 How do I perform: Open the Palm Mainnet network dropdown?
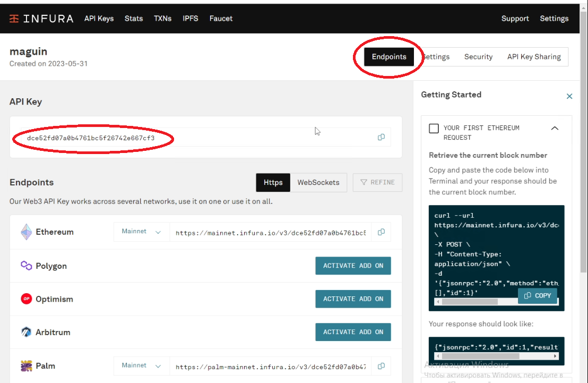coord(141,365)
